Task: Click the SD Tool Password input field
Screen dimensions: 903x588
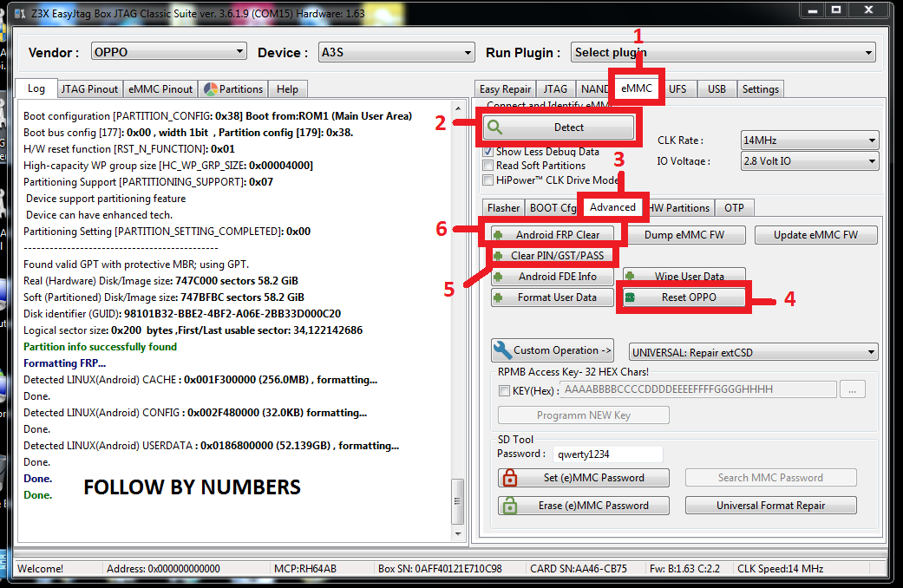Action: click(607, 454)
